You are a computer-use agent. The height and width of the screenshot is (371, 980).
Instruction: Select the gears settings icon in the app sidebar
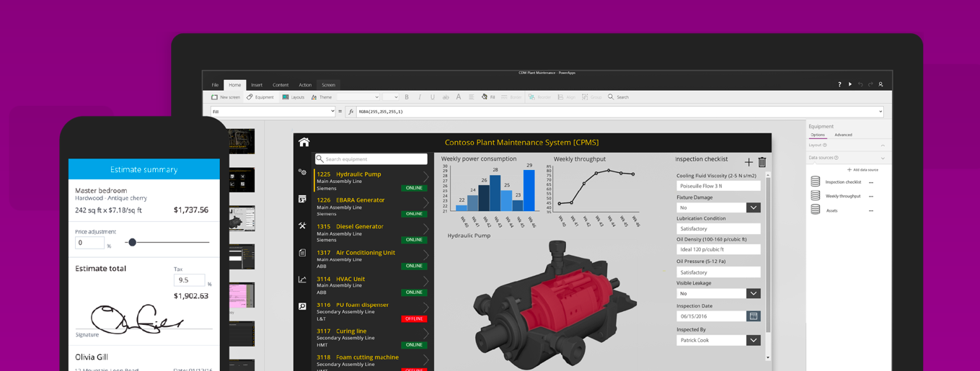tap(302, 172)
